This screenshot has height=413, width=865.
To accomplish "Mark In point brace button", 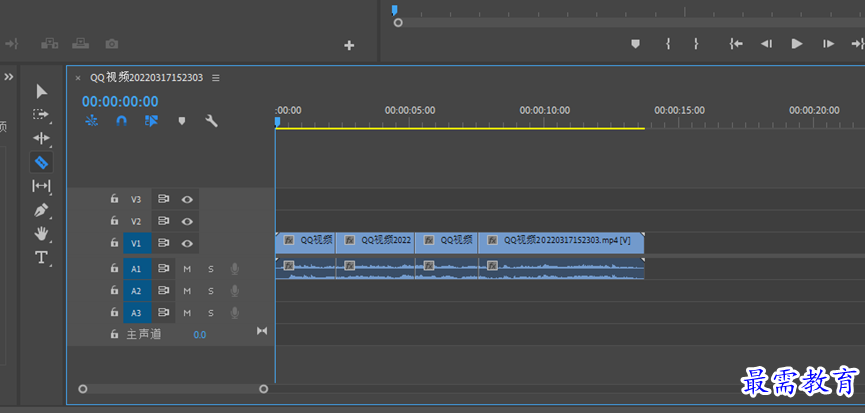I will click(x=668, y=44).
